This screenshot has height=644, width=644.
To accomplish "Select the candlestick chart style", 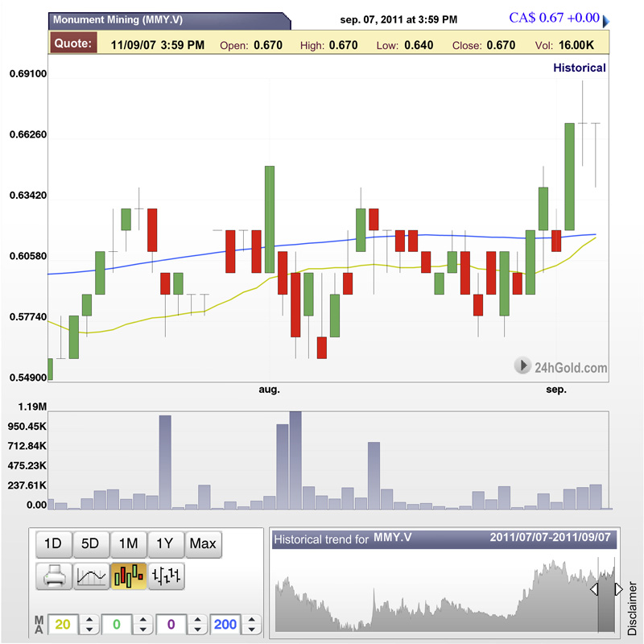I will coord(129,576).
